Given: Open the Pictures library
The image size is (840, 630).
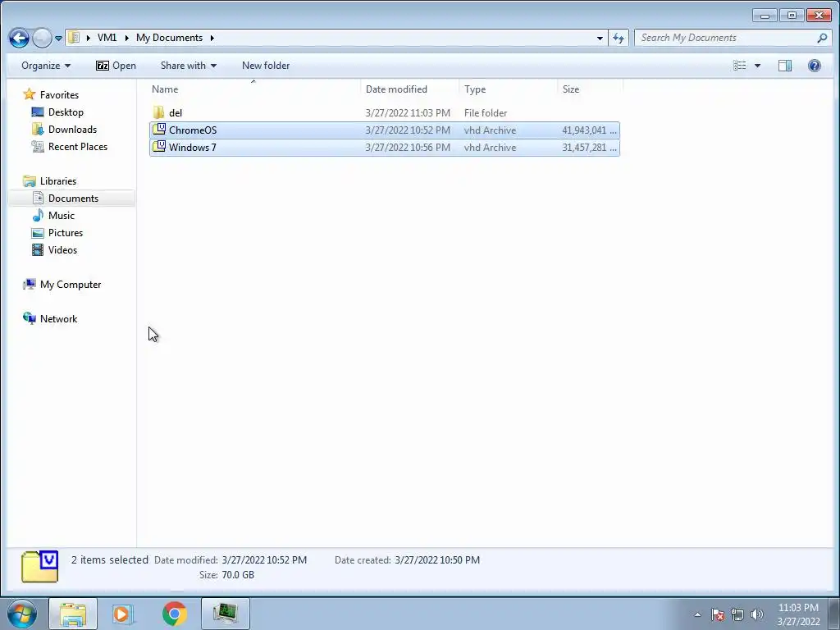Looking at the screenshot, I should tap(66, 232).
